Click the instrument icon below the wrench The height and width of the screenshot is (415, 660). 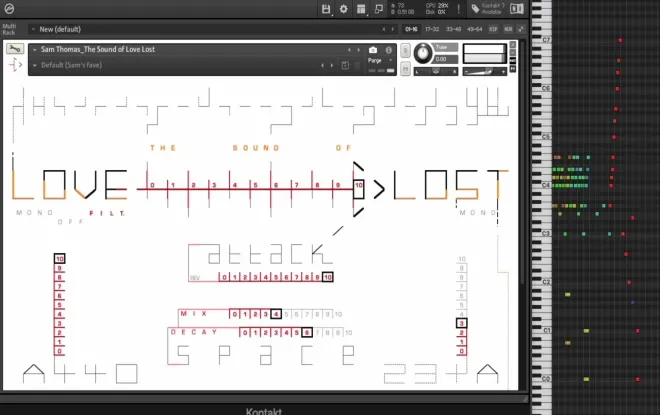(x=15, y=65)
